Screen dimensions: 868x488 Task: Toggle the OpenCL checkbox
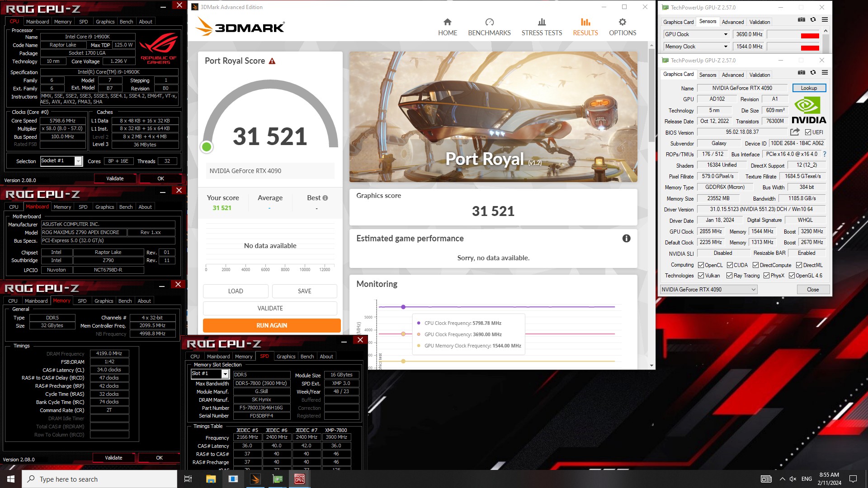701,265
